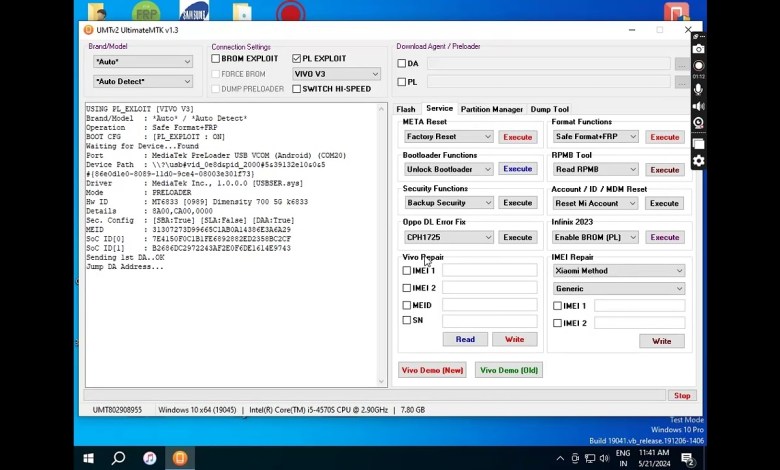Click the log scrollbar up arrow
This screenshot has width=780, height=470.
pos(382,109)
